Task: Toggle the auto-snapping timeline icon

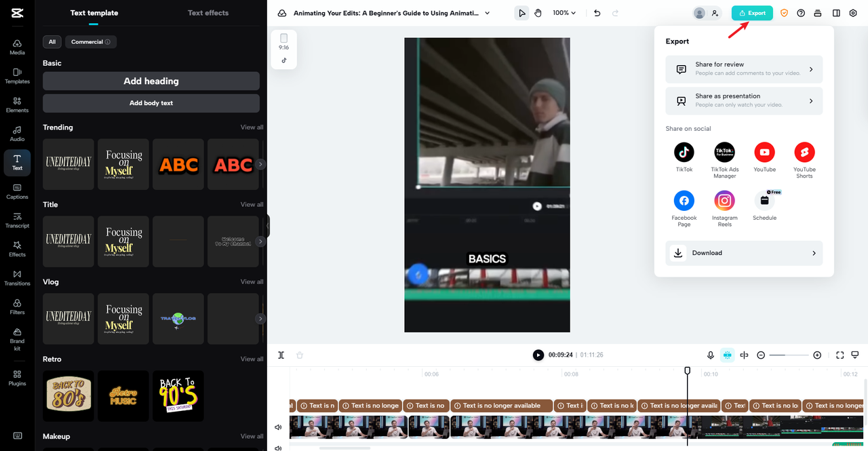Action: coord(728,355)
